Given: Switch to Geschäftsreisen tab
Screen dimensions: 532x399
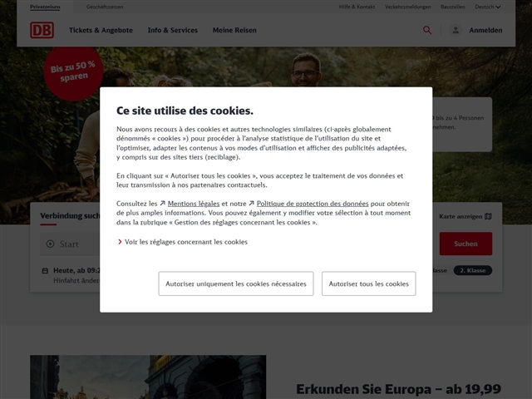Looking at the screenshot, I should tap(105, 7).
